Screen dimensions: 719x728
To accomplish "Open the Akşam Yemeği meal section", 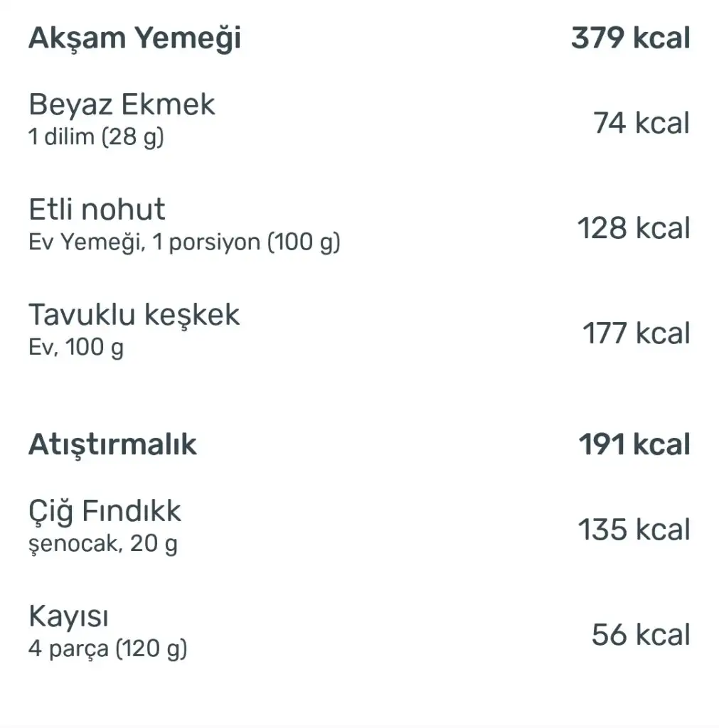I will (134, 38).
